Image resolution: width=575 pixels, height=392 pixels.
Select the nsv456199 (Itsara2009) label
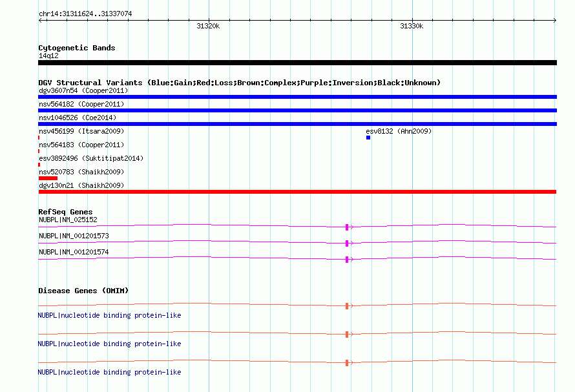[x=81, y=131]
